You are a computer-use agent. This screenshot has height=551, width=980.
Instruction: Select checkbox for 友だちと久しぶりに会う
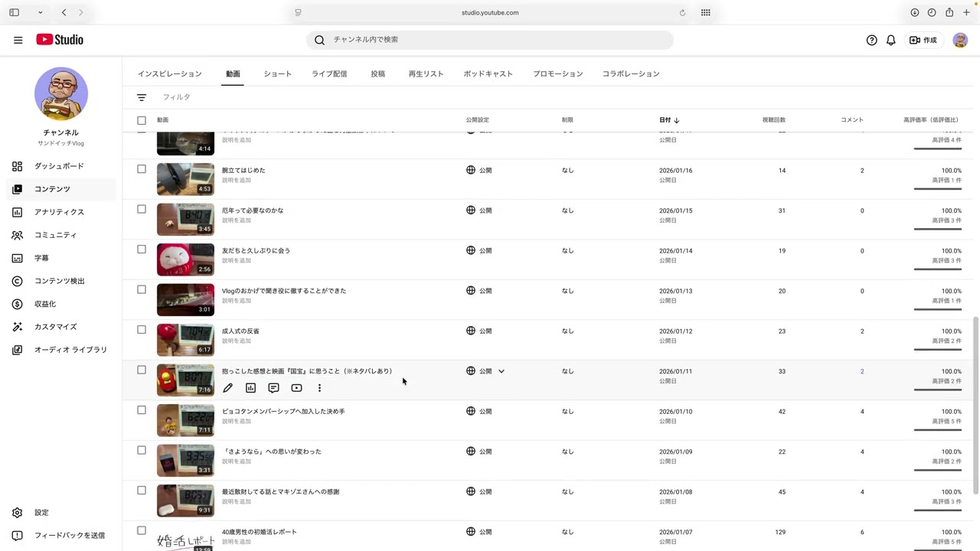pos(142,249)
